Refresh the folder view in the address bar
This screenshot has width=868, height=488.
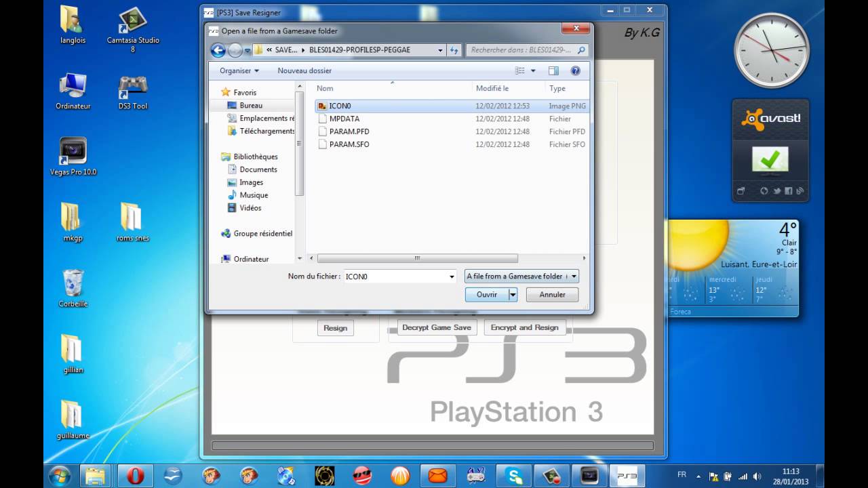[454, 49]
